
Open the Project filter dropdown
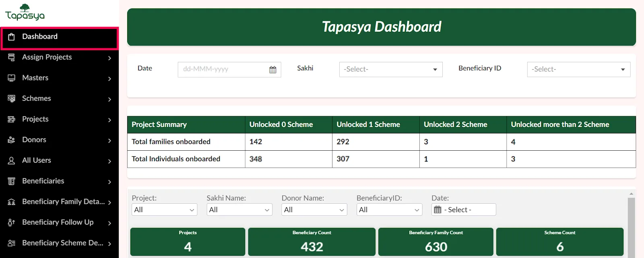coord(165,210)
